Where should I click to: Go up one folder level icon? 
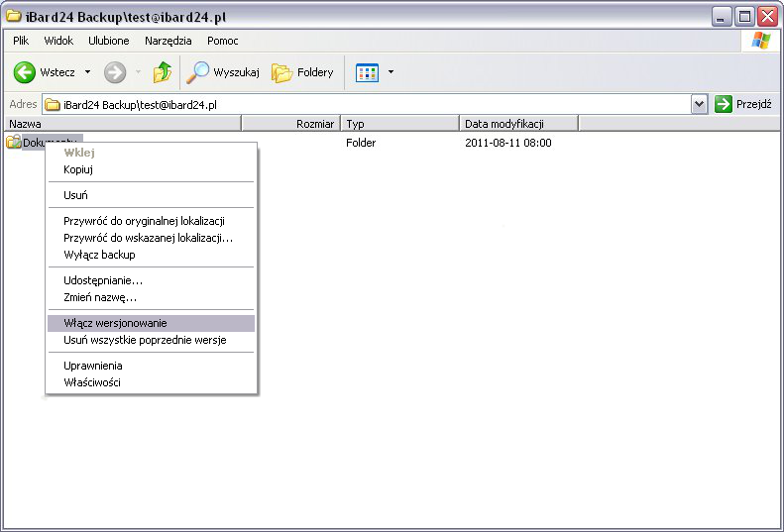(x=162, y=72)
